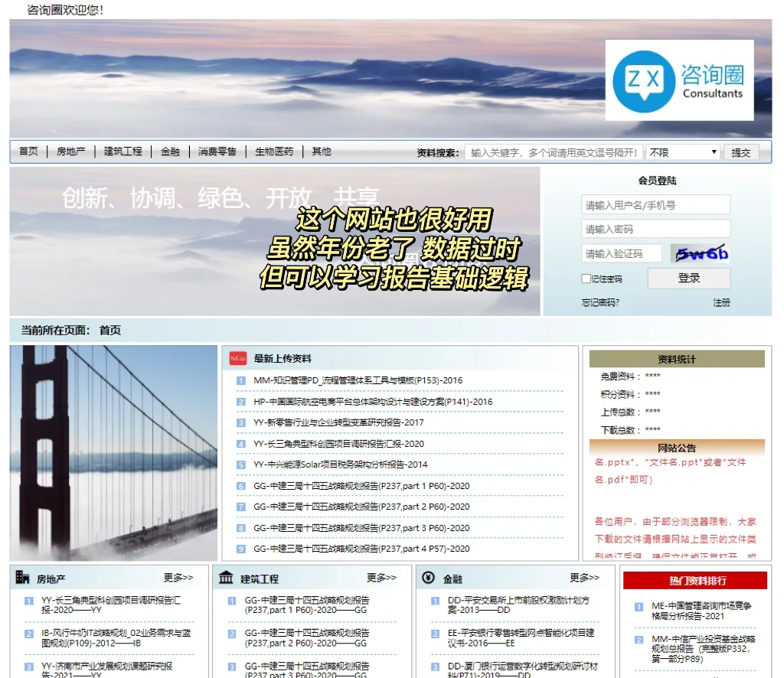Open YY-中兴能源Solar项目税务架构分析报告-2014
Image resolution: width=784 pixels, height=678 pixels.
pyautogui.click(x=340, y=464)
